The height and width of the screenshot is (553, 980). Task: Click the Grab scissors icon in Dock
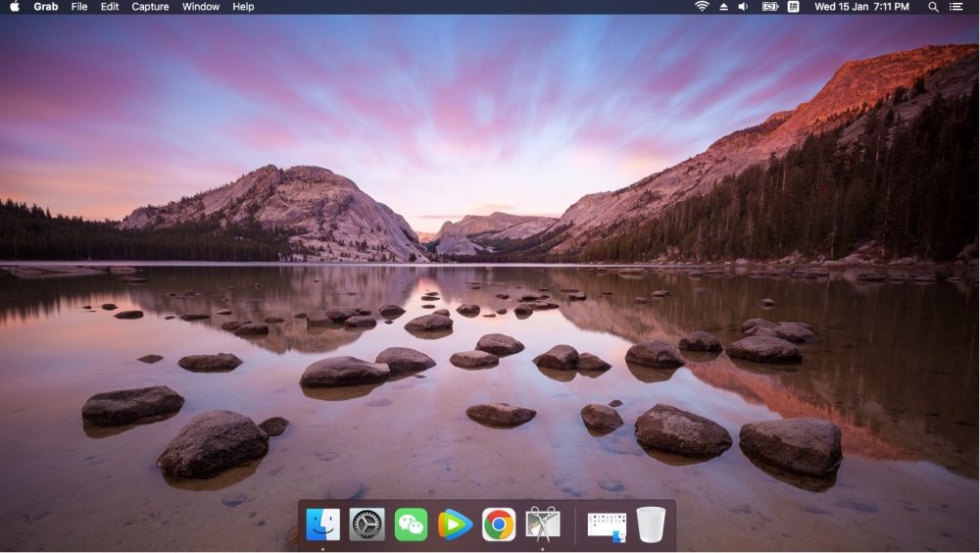(543, 525)
